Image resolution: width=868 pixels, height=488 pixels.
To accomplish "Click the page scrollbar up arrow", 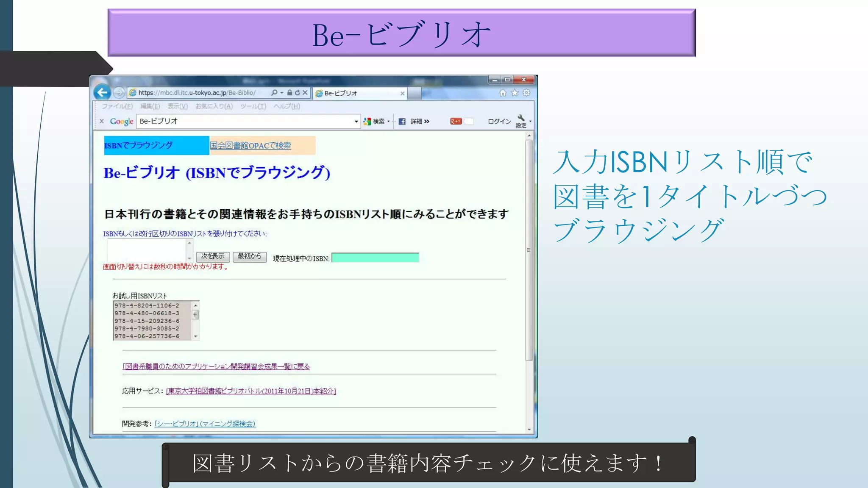I will coord(529,136).
